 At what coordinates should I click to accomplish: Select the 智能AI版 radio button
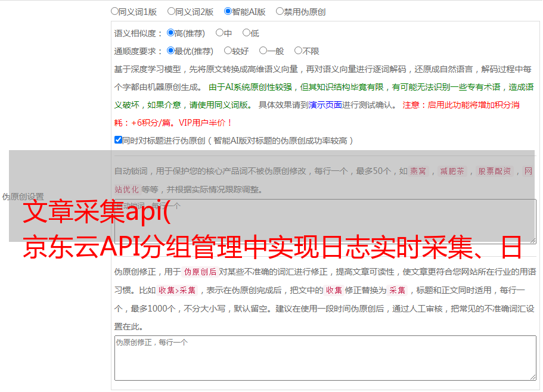(228, 11)
